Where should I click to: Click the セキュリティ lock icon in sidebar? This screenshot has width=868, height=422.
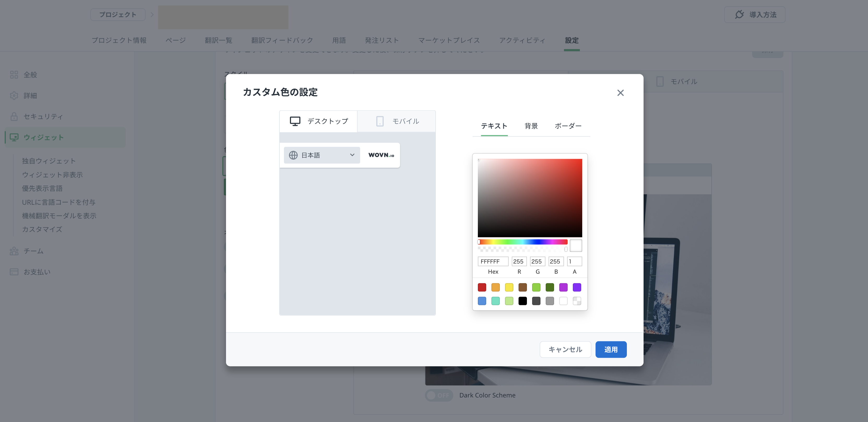point(14,116)
